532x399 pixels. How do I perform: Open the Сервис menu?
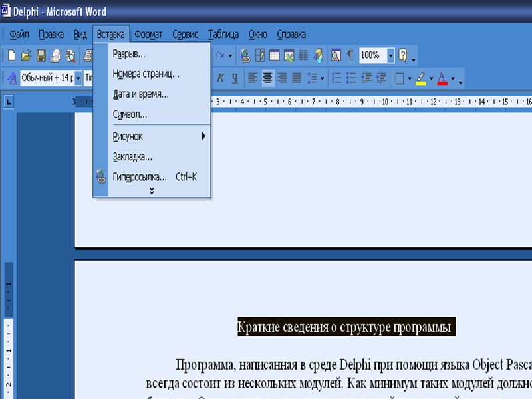pyautogui.click(x=186, y=35)
